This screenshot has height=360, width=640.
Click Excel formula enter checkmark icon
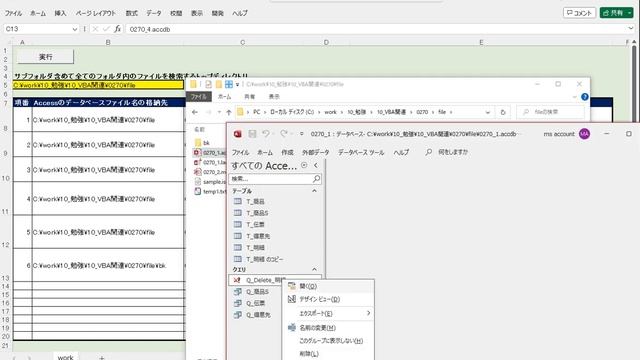[x=107, y=29]
